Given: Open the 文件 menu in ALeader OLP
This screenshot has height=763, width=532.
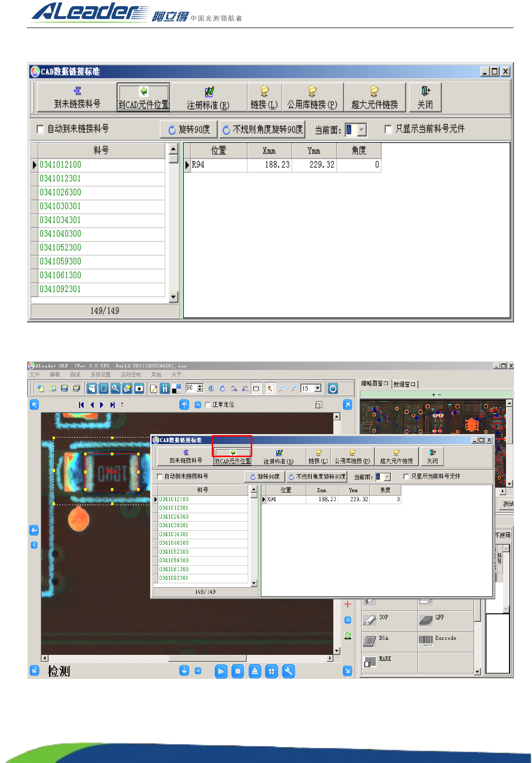Looking at the screenshot, I should [x=35, y=374].
